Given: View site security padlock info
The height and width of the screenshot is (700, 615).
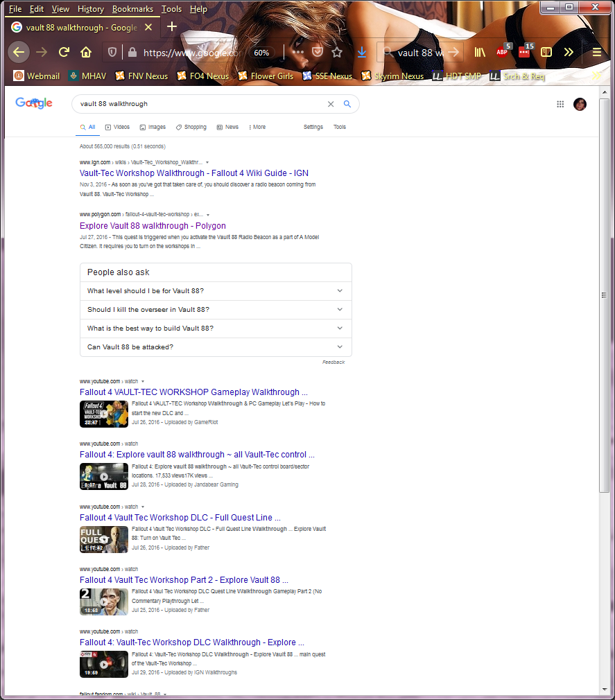Looking at the screenshot, I should tap(132, 53).
